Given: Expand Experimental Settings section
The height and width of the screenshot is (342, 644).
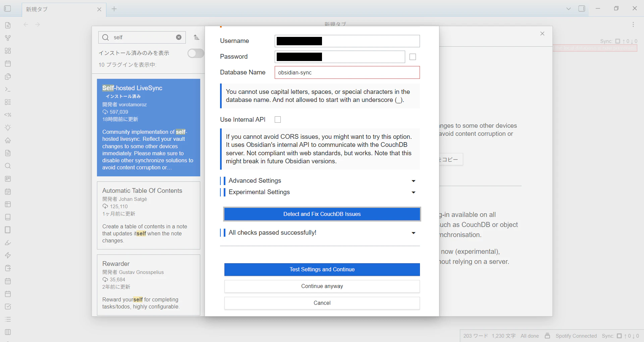Looking at the screenshot, I should tap(320, 192).
